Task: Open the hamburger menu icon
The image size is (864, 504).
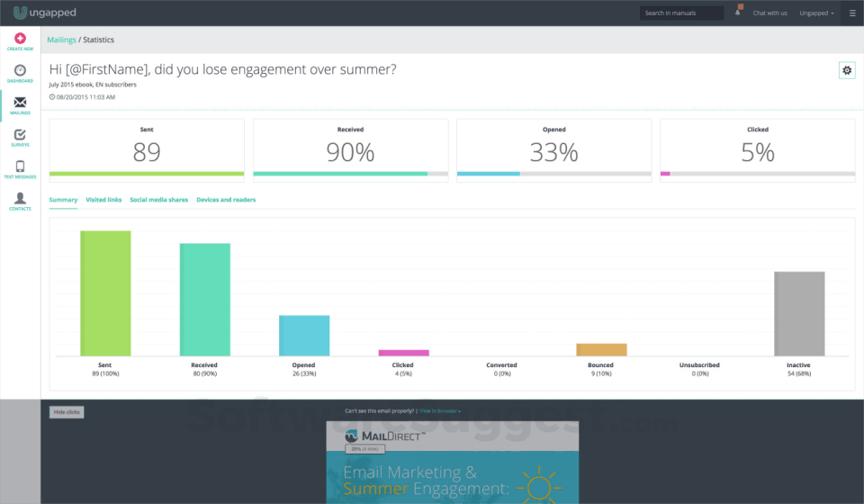Action: 852,13
